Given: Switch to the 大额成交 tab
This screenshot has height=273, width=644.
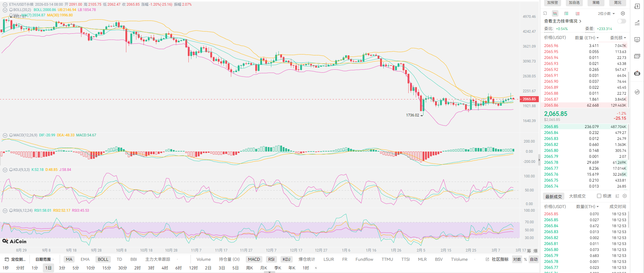Looking at the screenshot, I should 577,196.
